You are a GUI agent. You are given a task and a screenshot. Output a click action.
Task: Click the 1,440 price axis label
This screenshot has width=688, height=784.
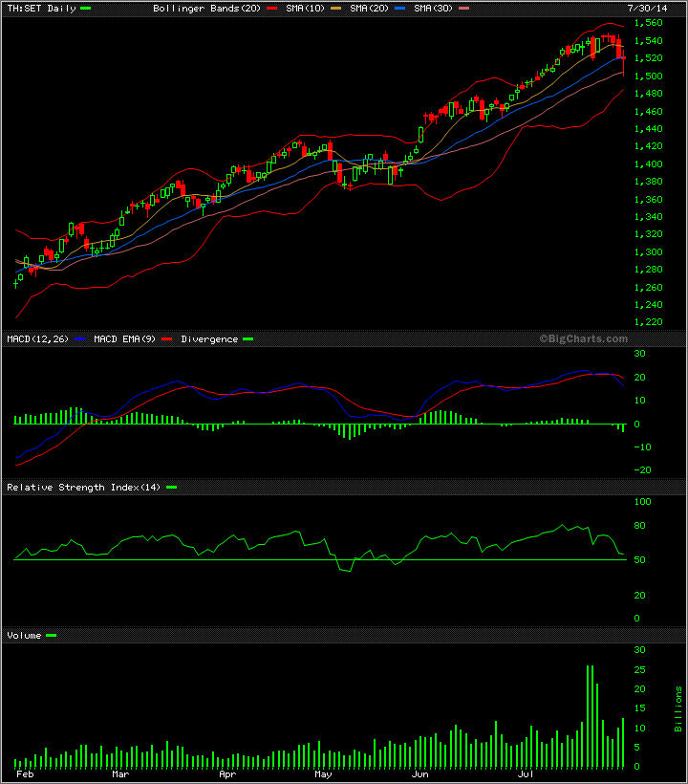649,129
